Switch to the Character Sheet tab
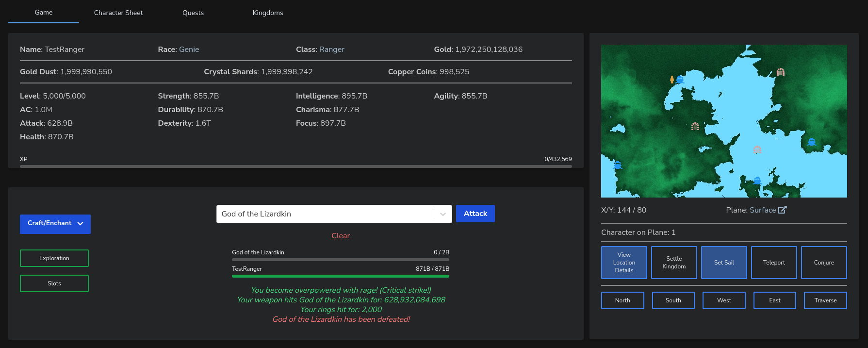The height and width of the screenshot is (348, 868). click(118, 13)
